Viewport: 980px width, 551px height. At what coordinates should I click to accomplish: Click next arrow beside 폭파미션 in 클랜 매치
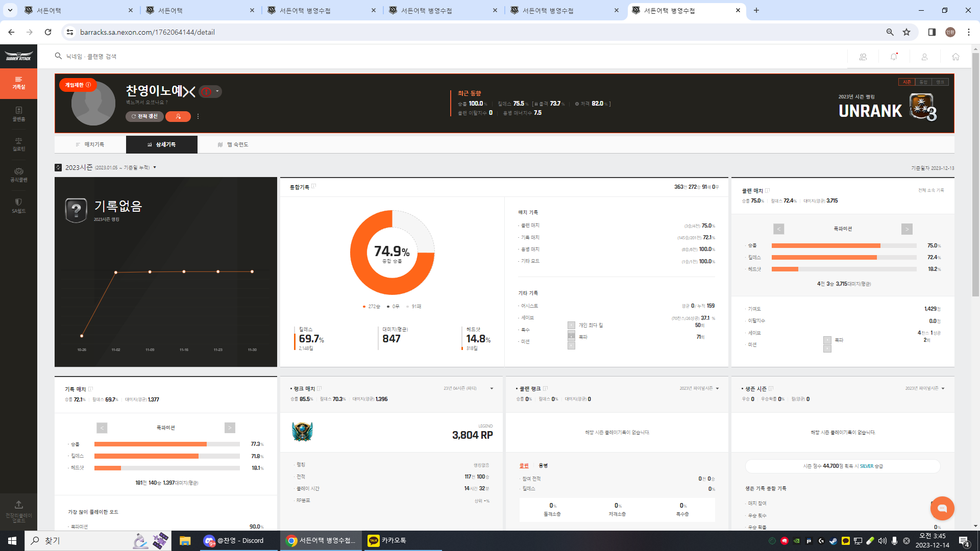[906, 229]
